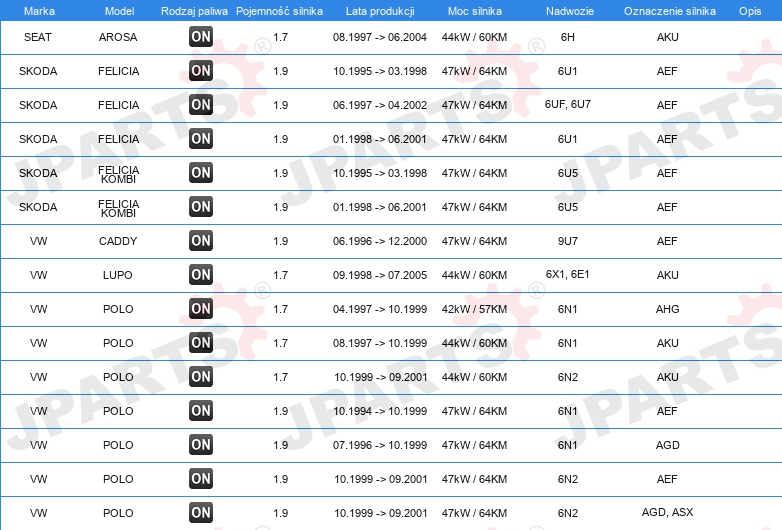782x530 pixels.
Task: Click the Moc silnika column header
Action: click(474, 11)
